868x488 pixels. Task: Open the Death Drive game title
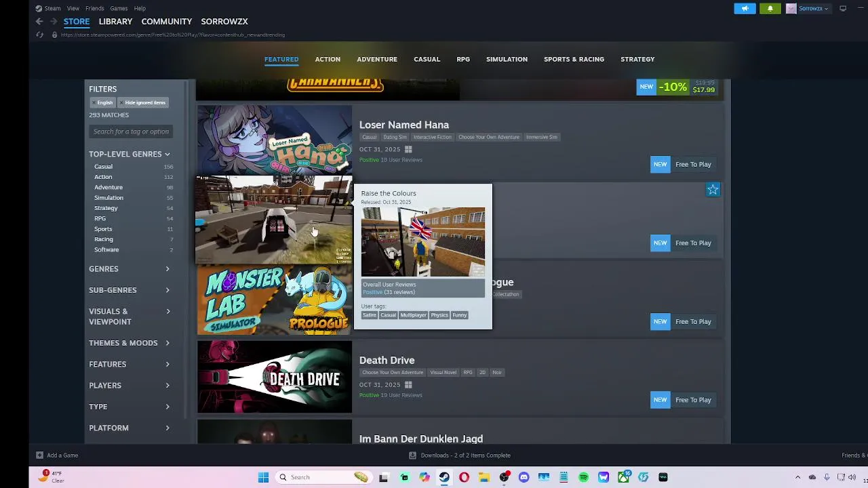pyautogui.click(x=387, y=361)
